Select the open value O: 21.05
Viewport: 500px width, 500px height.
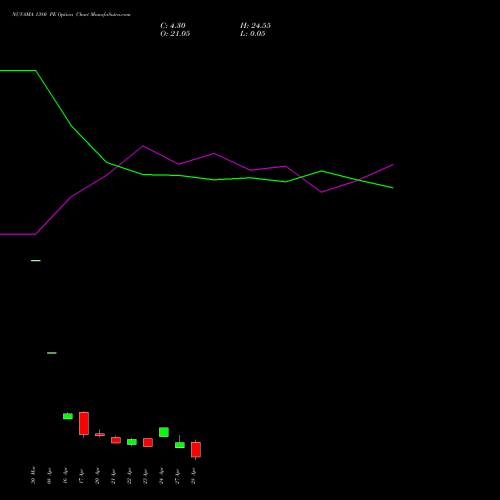click(175, 34)
